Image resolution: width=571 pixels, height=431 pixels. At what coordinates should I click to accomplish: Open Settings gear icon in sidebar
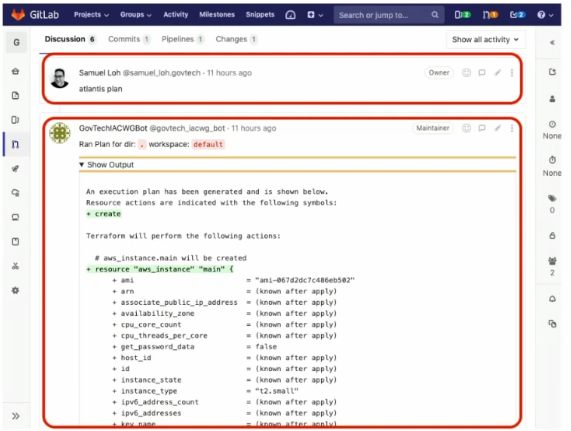(x=15, y=290)
